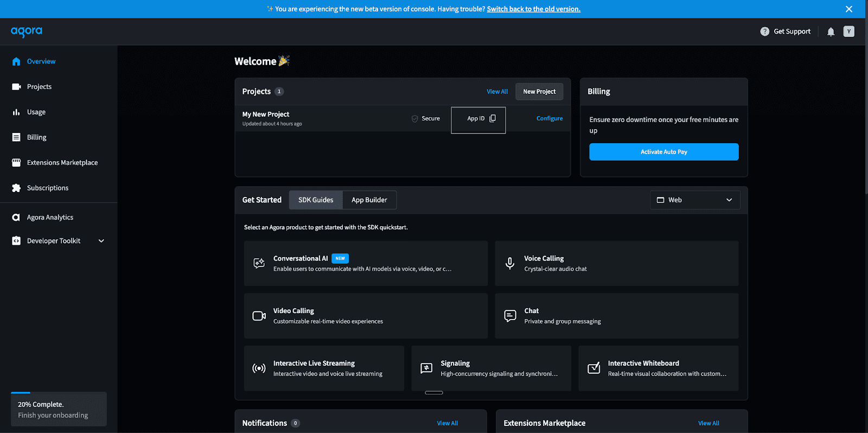868x433 pixels.
Task: Open the user avatar Y menu
Action: tap(848, 31)
